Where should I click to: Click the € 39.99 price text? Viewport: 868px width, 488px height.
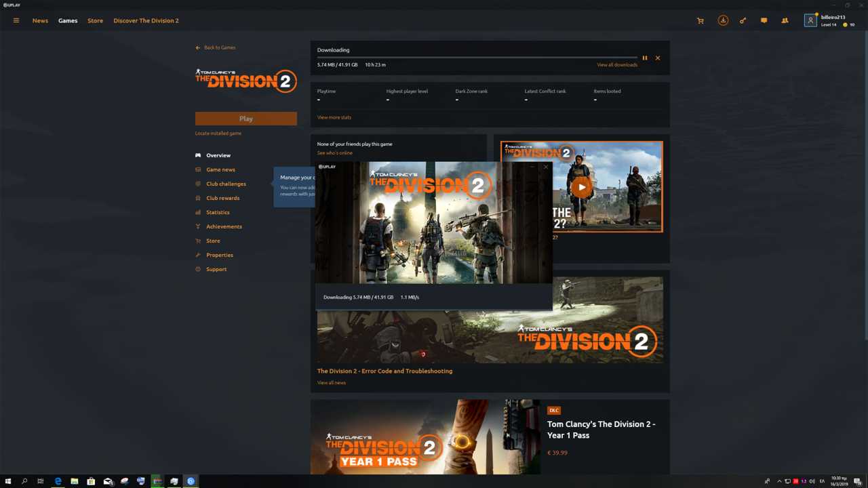pos(557,453)
